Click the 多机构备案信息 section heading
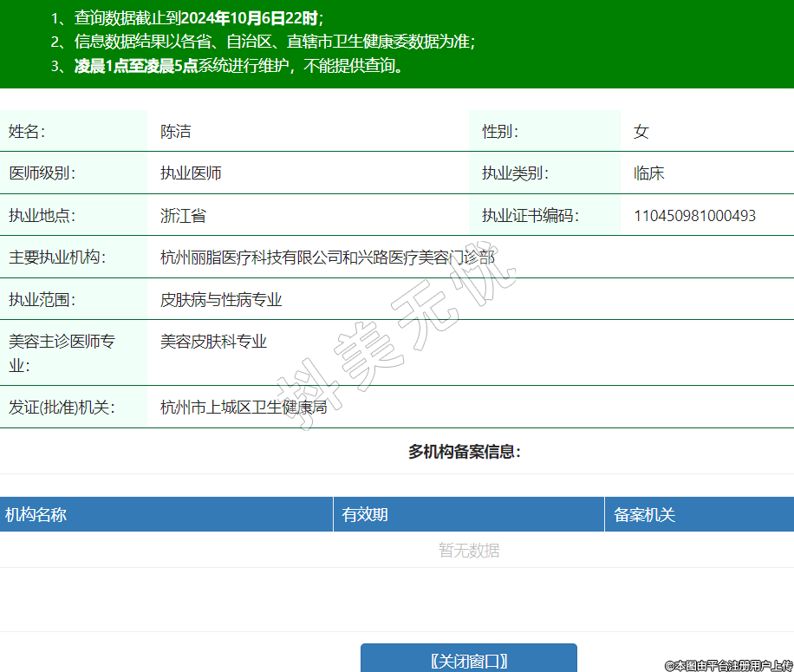This screenshot has height=672, width=794. 465,452
